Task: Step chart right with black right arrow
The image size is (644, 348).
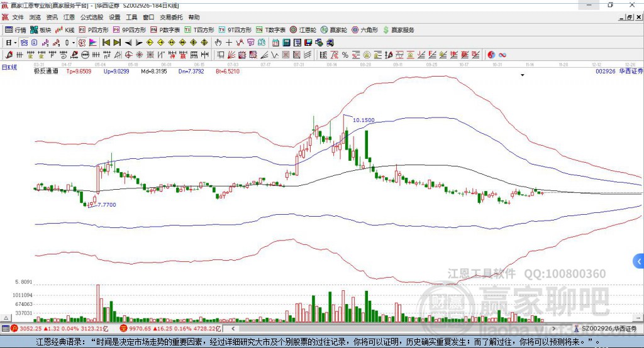Action: (139, 42)
